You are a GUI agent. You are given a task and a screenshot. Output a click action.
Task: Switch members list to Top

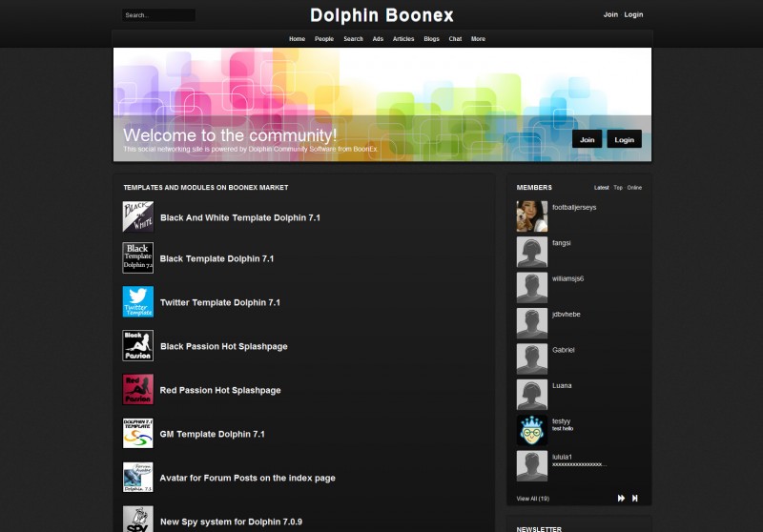tap(618, 188)
